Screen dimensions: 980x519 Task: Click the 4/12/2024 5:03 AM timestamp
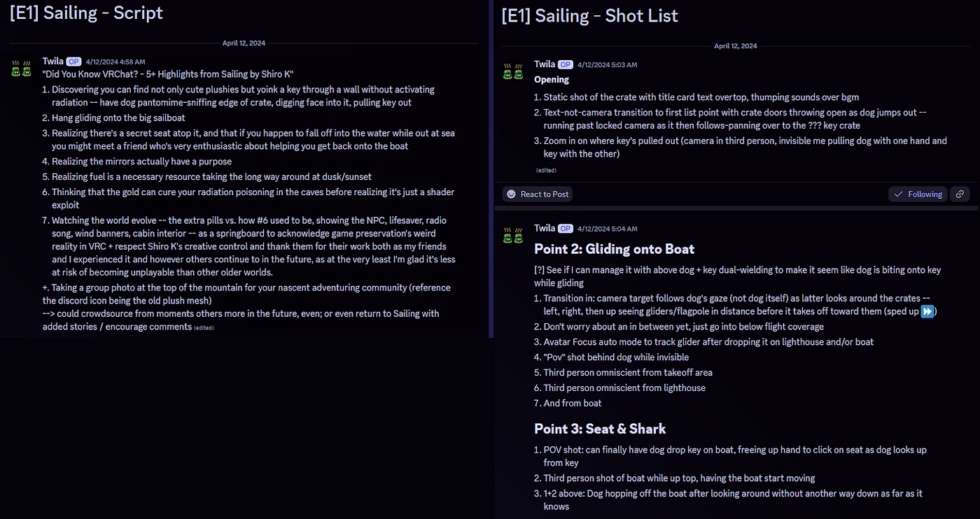(x=607, y=65)
